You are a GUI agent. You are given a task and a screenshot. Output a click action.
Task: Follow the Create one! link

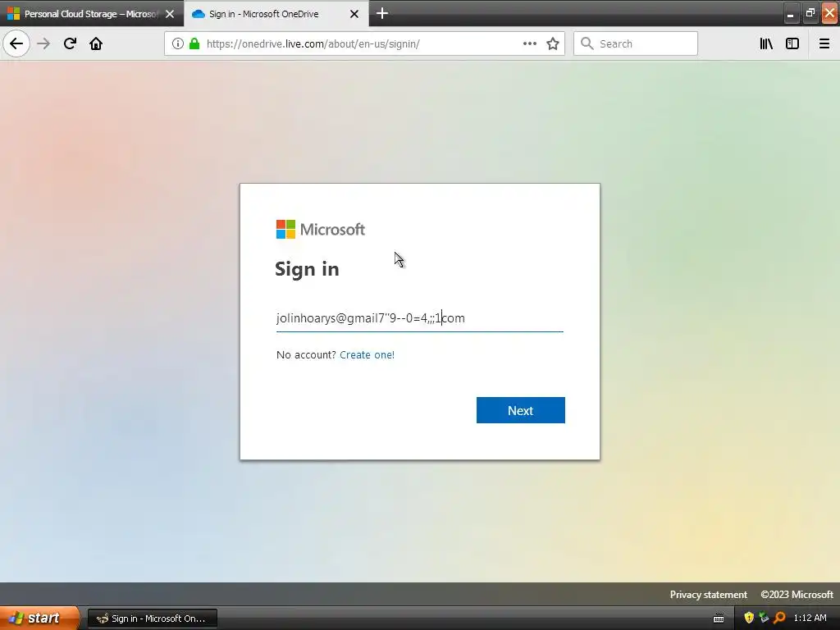[367, 354]
